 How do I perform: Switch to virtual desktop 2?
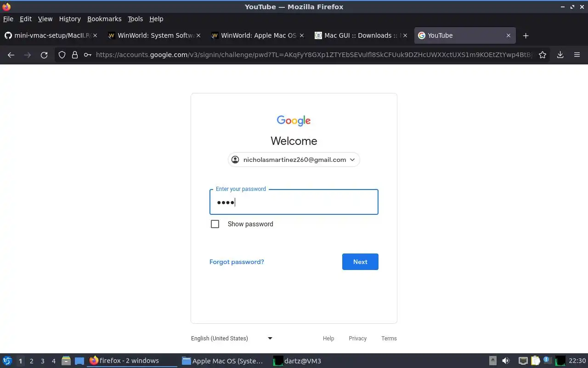pos(31,361)
